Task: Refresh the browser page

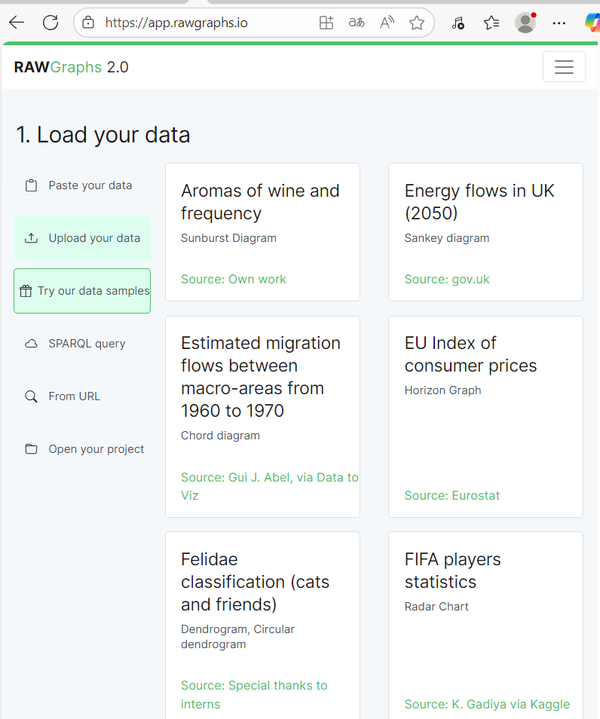Action: click(x=50, y=22)
